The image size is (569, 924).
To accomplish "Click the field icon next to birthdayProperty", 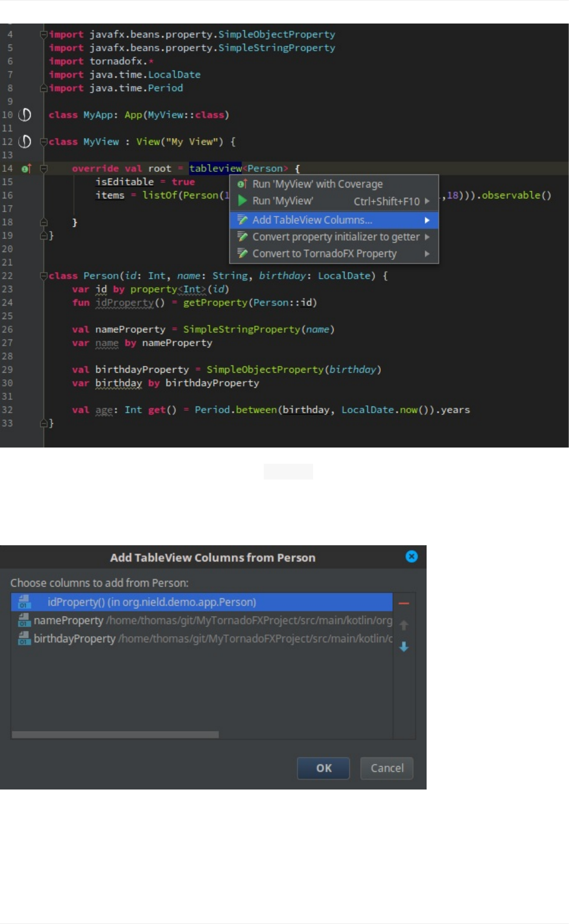I will point(24,638).
